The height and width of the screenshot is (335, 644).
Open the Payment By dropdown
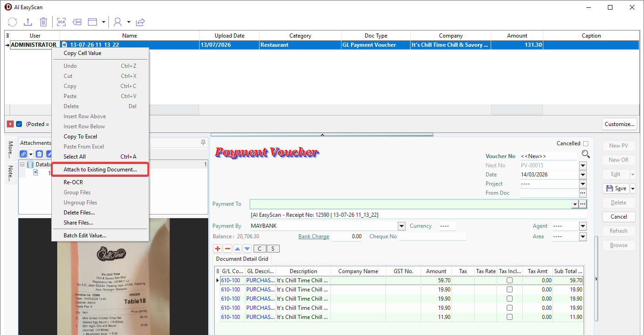[x=401, y=226]
